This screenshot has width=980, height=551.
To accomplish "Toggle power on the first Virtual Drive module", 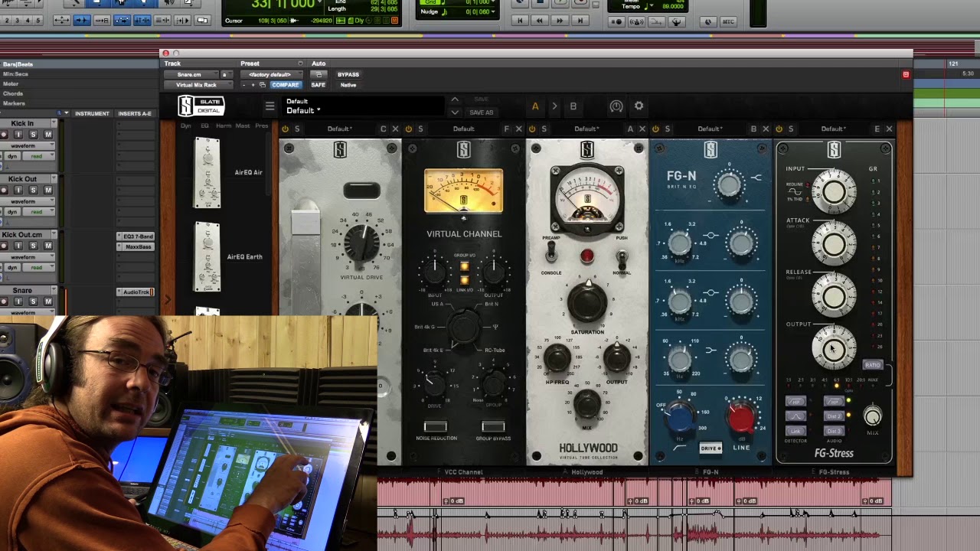I will tap(285, 129).
